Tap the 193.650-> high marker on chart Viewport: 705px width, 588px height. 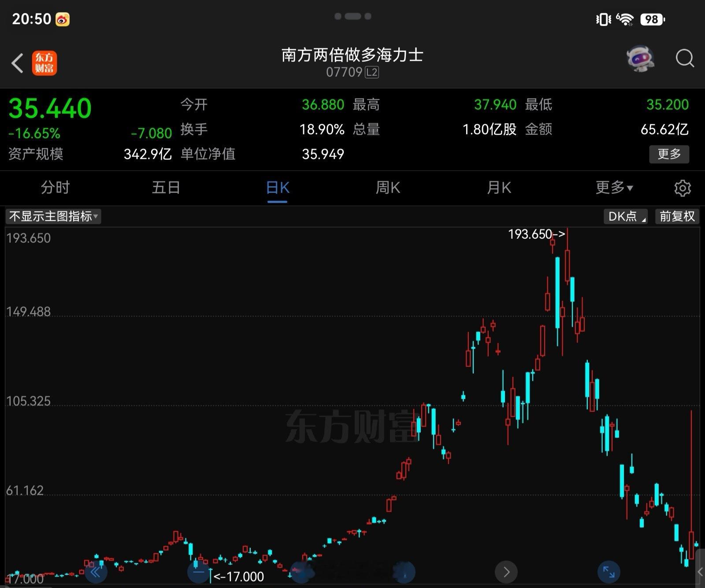(x=536, y=234)
